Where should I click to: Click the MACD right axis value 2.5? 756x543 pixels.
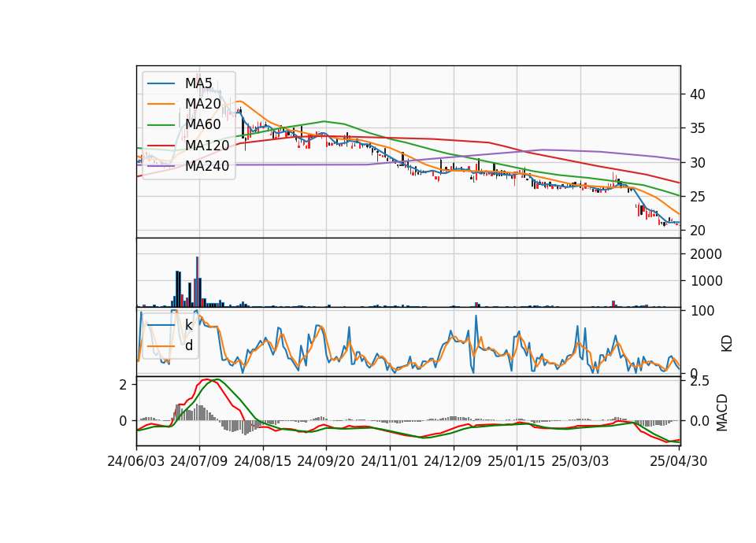pyautogui.click(x=700, y=381)
